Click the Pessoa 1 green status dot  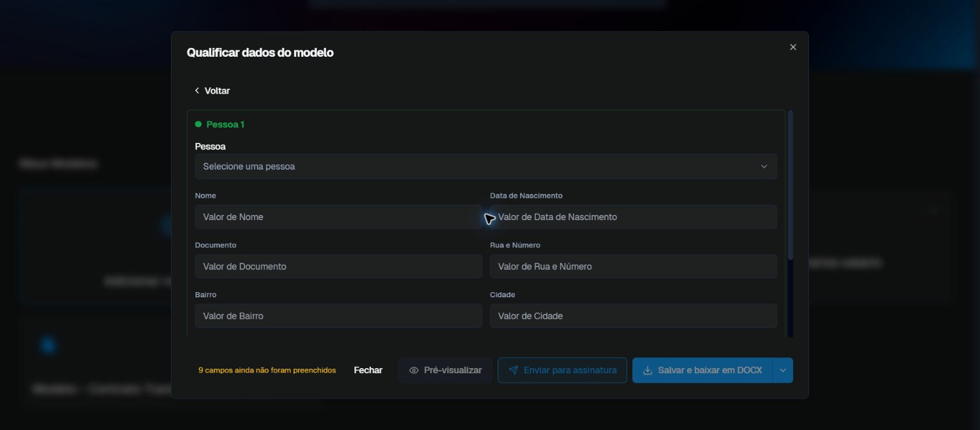(x=198, y=124)
